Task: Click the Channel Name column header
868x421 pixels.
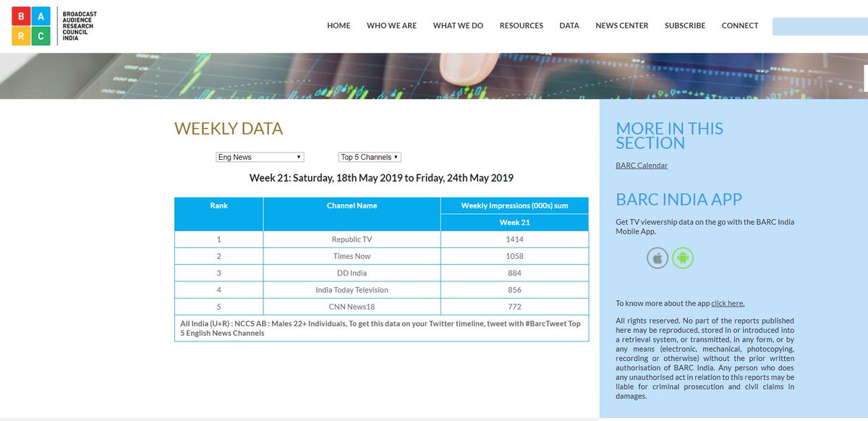Action: coord(352,213)
